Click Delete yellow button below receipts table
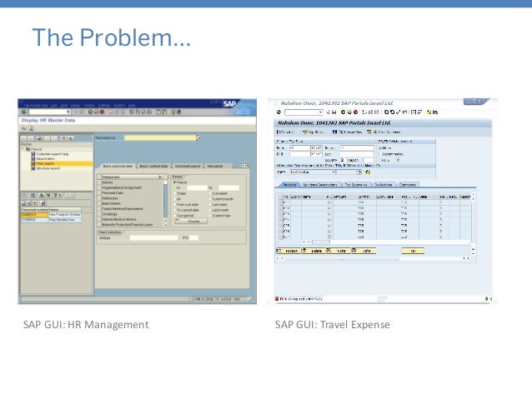This screenshot has height=399, width=532. pos(314,251)
